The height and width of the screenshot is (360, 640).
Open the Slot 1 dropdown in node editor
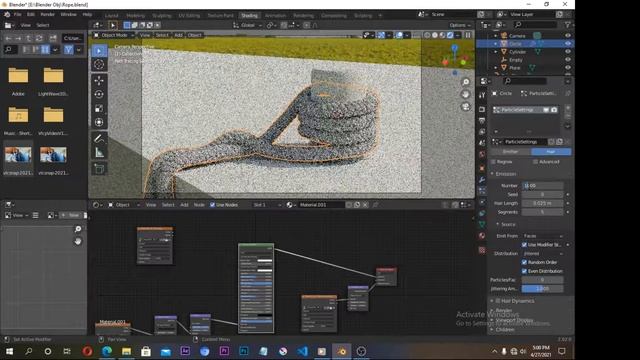tap(267, 205)
